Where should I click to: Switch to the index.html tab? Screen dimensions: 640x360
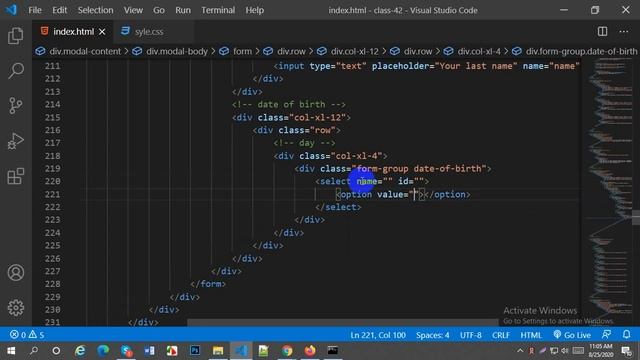(73, 31)
